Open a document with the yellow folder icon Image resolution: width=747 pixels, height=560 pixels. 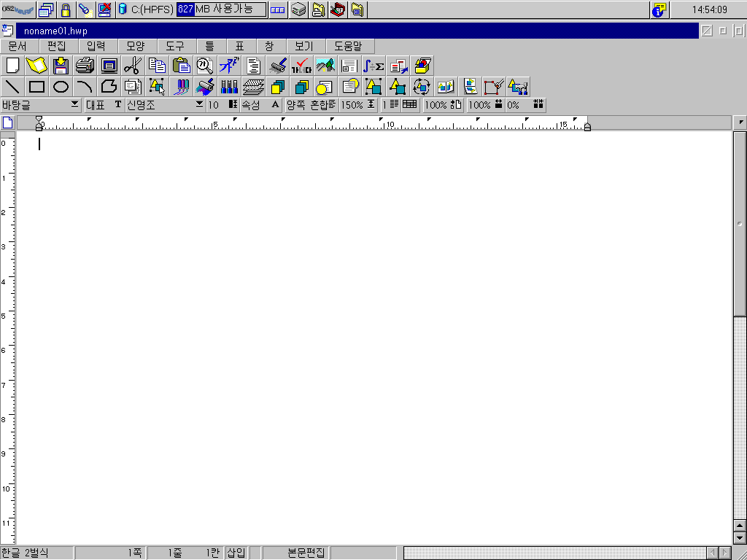point(36,66)
